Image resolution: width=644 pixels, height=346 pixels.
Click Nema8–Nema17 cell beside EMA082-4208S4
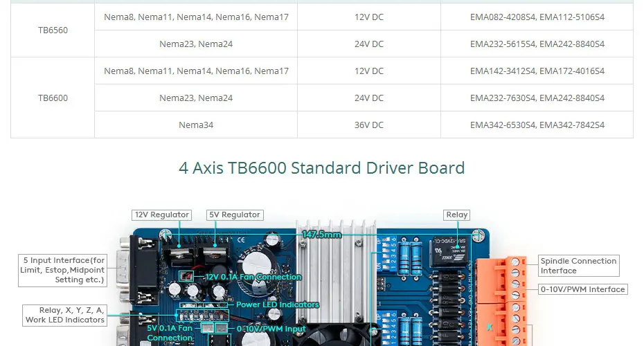click(196, 17)
